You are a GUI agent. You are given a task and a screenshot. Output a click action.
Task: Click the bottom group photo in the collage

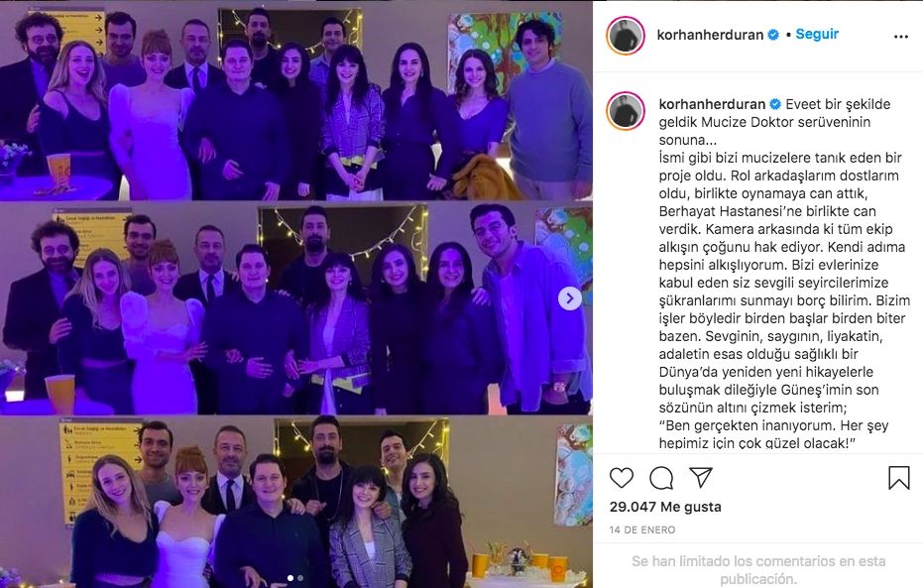[x=296, y=502]
